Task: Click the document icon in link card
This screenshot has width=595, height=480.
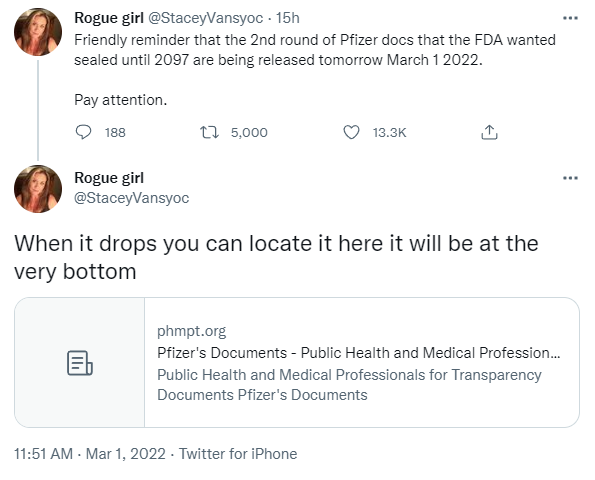Action: pyautogui.click(x=80, y=363)
